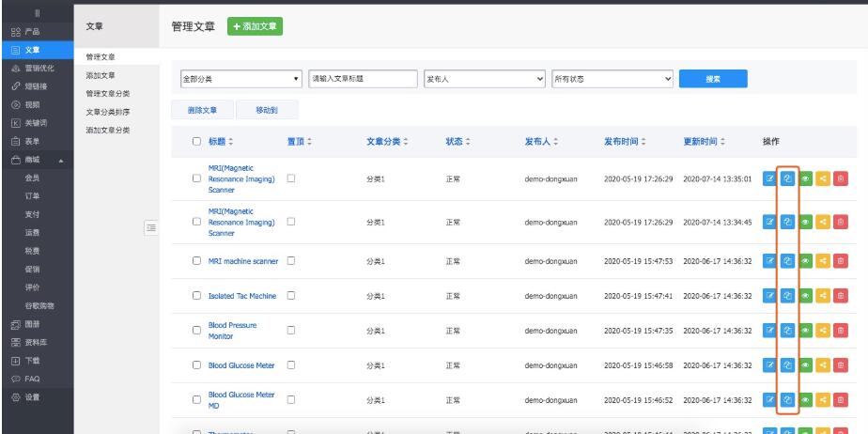
Task: Open the Blood Glucose Meter article link
Action: pyautogui.click(x=240, y=365)
